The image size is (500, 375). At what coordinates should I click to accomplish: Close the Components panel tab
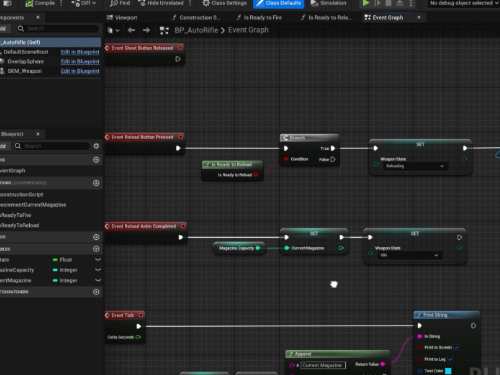point(38,17)
